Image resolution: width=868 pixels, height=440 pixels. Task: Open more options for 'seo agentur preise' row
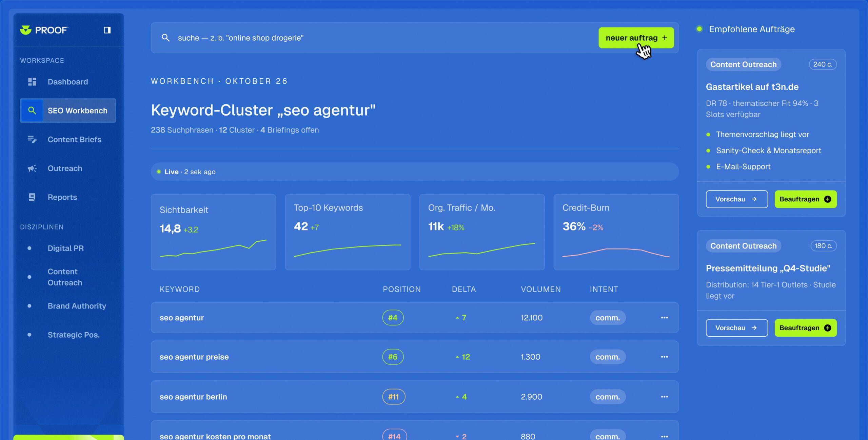click(664, 357)
